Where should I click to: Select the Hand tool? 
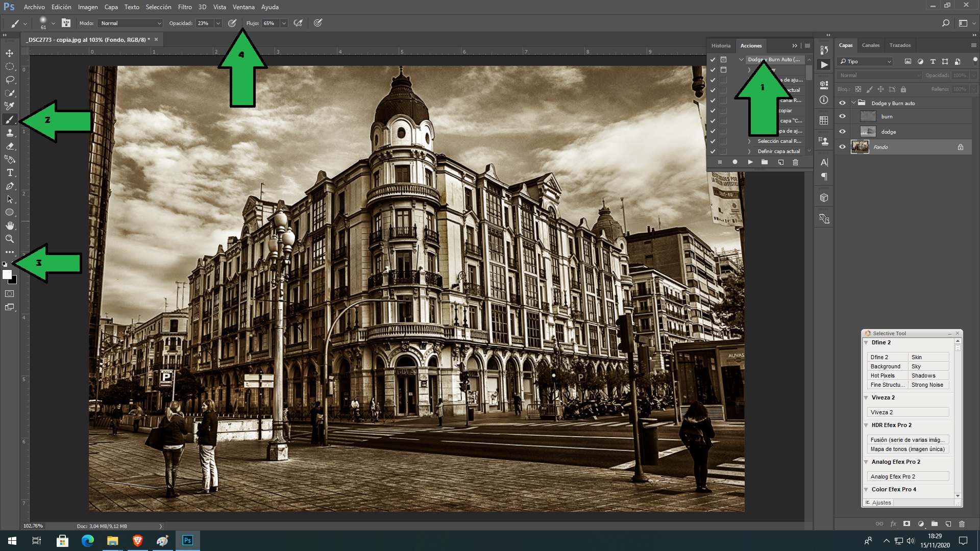pos(10,226)
